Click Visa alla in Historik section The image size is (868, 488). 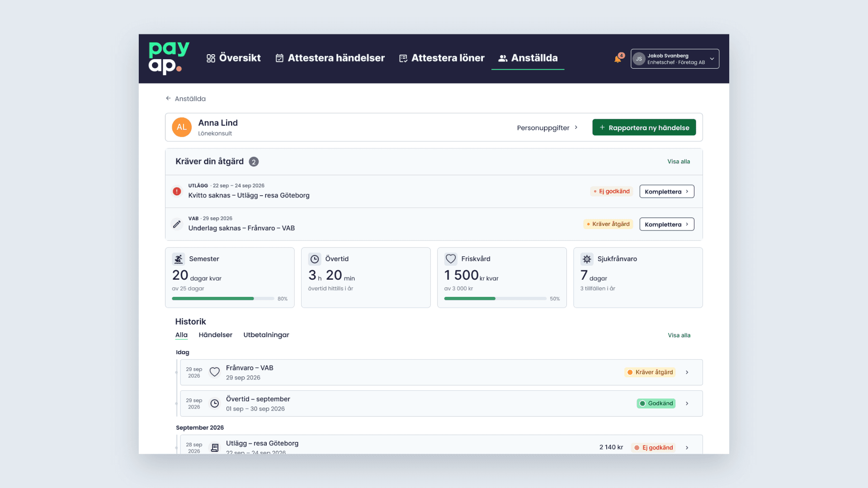pyautogui.click(x=679, y=335)
